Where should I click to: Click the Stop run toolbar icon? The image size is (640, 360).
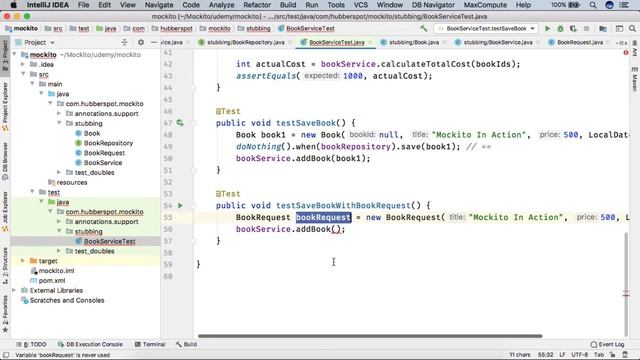(x=587, y=29)
